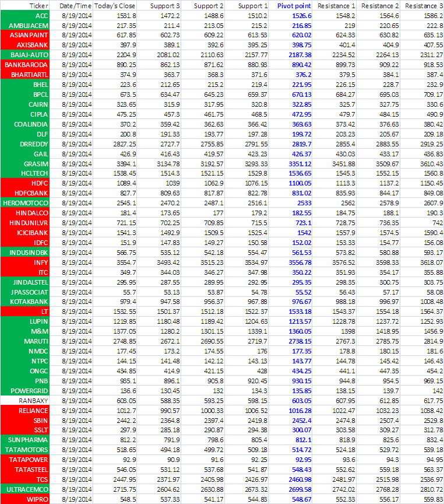Click the HINDUNILVR ticker cell

tap(25, 223)
